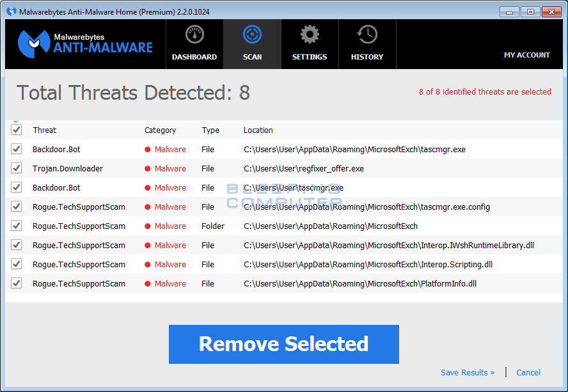The image size is (568, 392).
Task: Open Settings via the gear icon
Action: [310, 34]
